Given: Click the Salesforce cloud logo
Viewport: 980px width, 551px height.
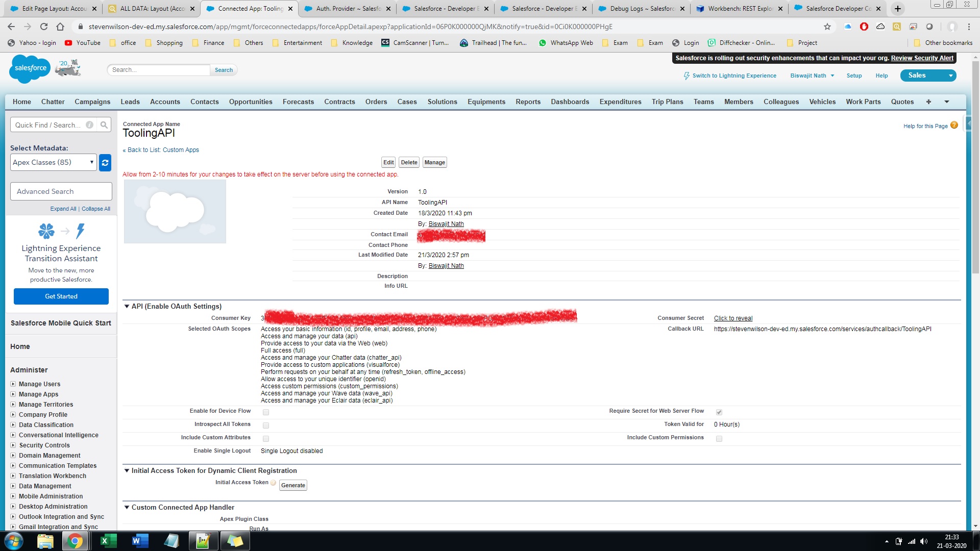Looking at the screenshot, I should tap(30, 68).
